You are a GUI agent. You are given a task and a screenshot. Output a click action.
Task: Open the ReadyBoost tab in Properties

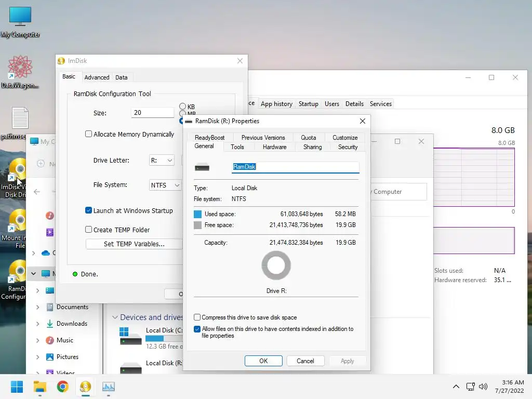(x=209, y=137)
